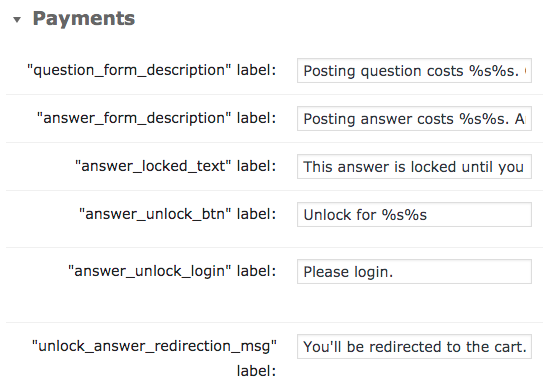Edit the answer_locked_text field
The width and height of the screenshot is (543, 387).
414,167
